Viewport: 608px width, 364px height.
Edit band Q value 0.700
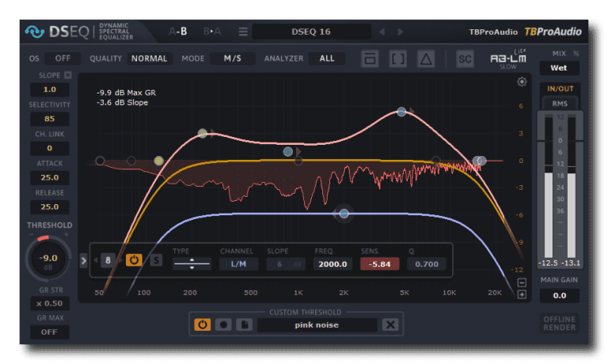(427, 264)
